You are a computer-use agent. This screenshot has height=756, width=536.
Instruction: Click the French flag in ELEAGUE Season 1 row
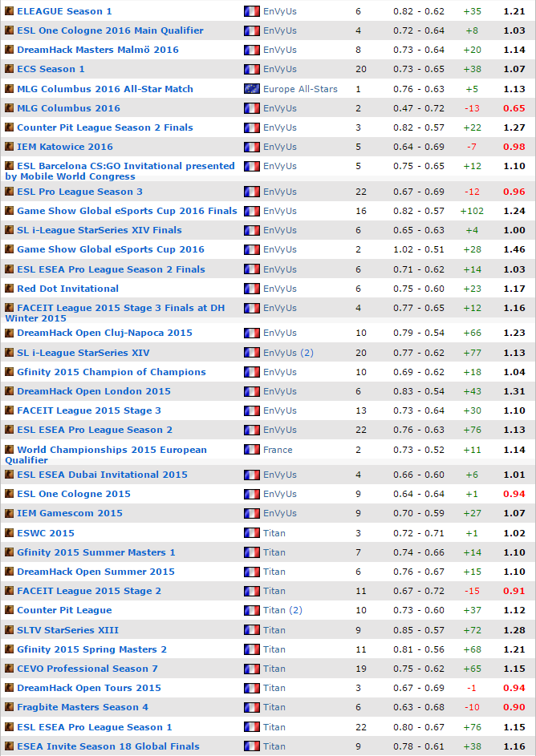252,11
